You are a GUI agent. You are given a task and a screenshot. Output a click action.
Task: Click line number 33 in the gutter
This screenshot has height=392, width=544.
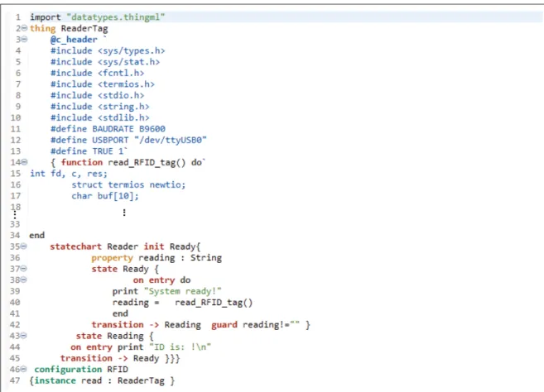[x=15, y=224]
